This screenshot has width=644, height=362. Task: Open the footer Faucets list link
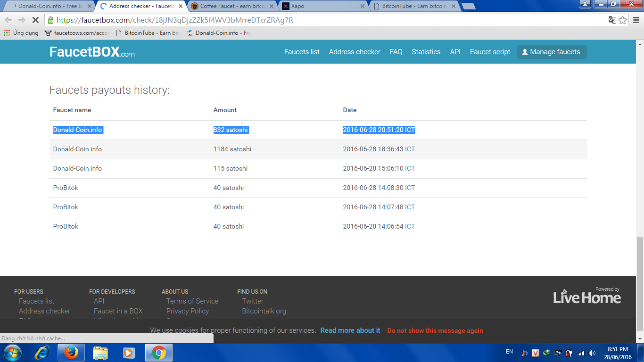[36, 301]
